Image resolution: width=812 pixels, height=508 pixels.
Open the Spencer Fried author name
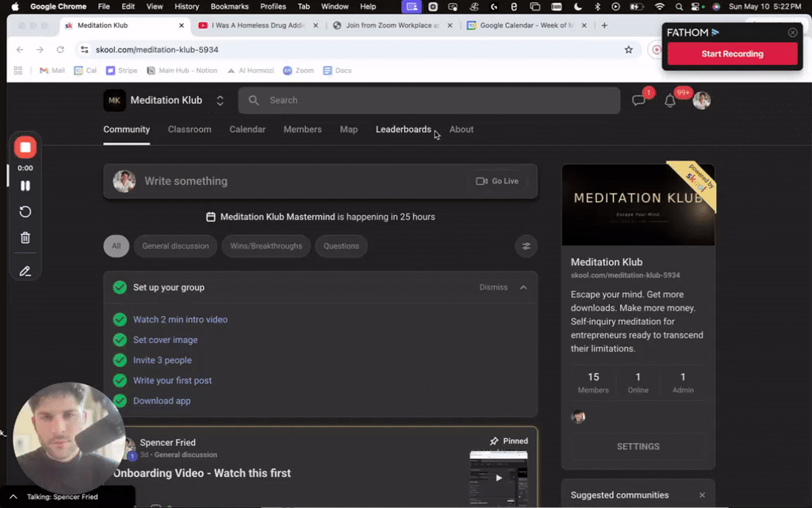[168, 443]
